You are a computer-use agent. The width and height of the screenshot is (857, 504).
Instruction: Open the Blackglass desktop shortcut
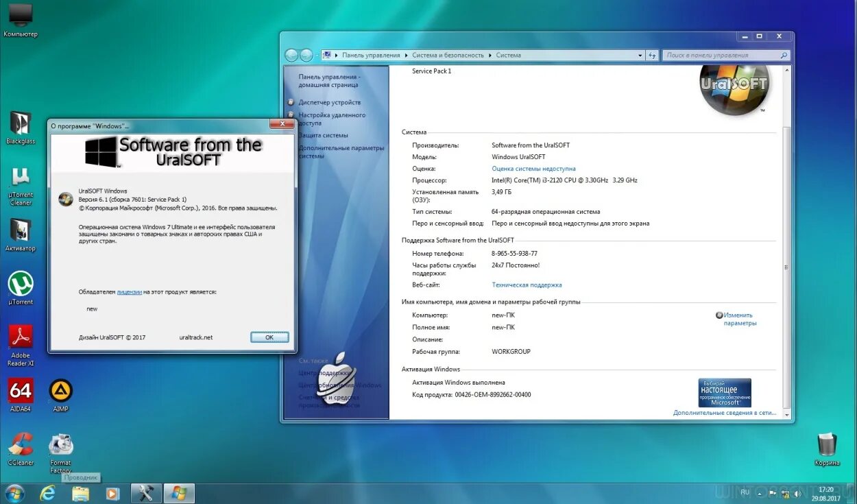coord(20,127)
